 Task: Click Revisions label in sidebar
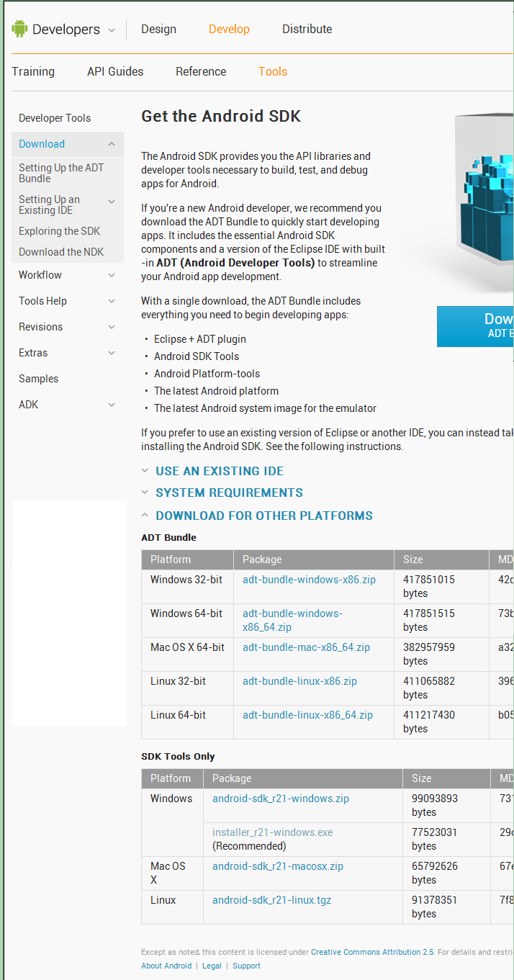click(40, 327)
